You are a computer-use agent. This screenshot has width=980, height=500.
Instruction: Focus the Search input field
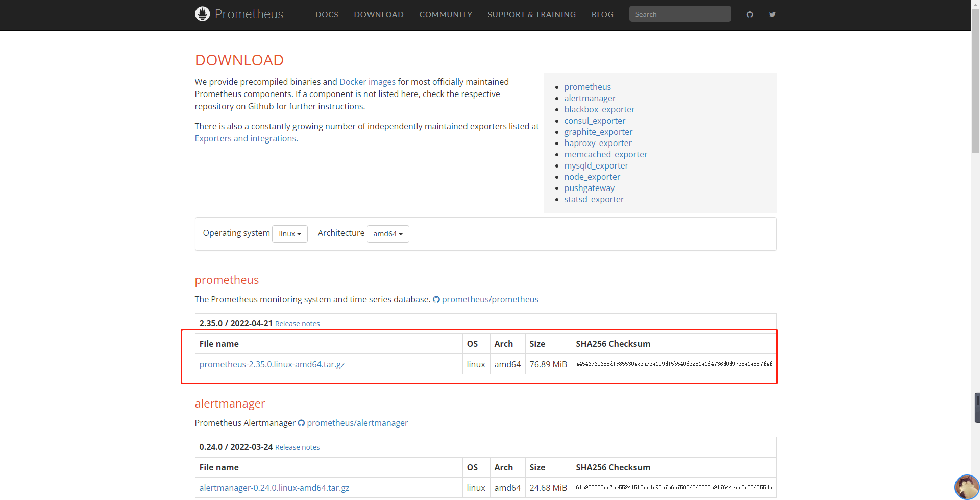click(680, 14)
